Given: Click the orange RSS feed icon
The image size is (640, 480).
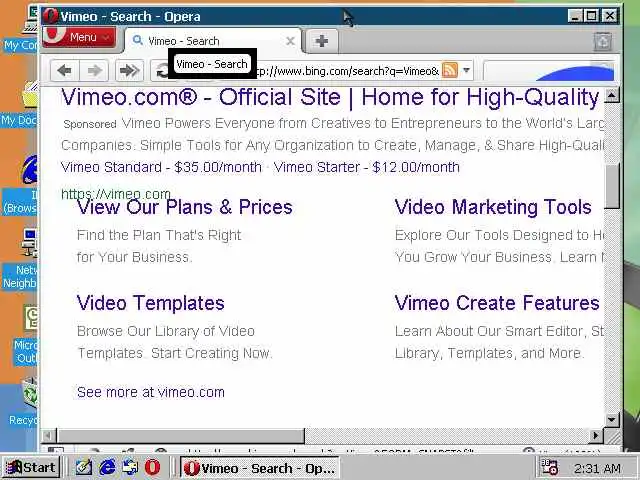Looking at the screenshot, I should click(450, 71).
